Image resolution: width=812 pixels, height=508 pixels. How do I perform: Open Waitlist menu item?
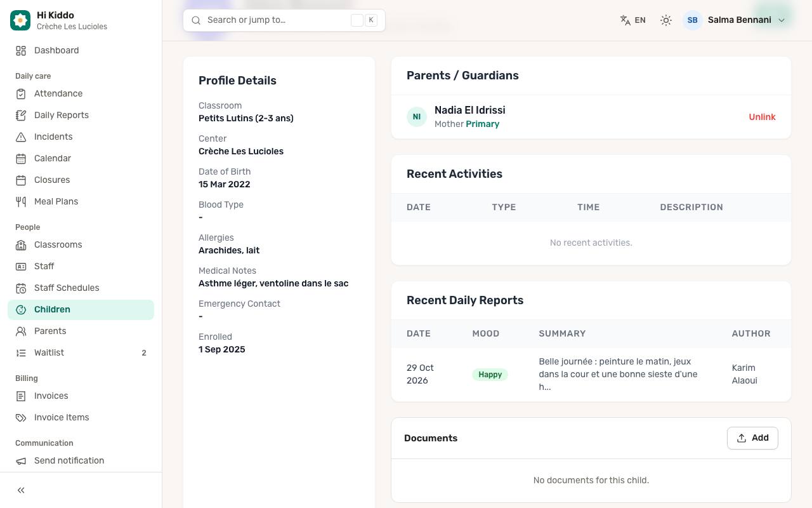[81, 352]
